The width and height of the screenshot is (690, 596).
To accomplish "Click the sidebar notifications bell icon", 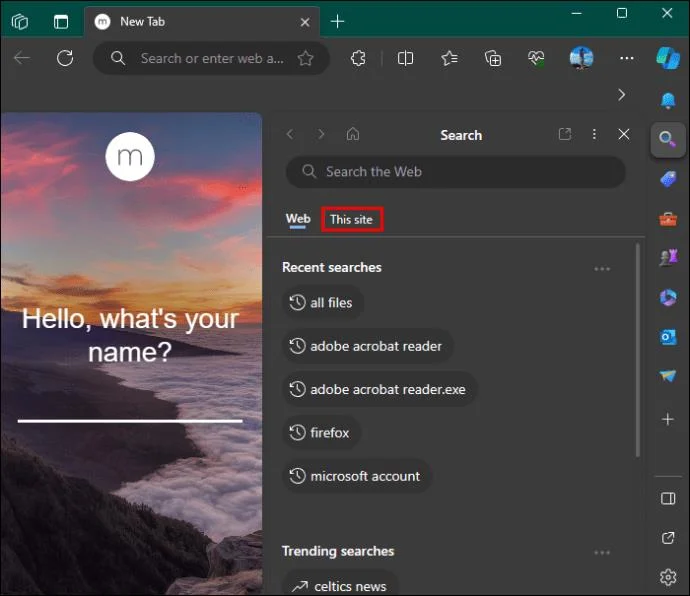I will 667,100.
